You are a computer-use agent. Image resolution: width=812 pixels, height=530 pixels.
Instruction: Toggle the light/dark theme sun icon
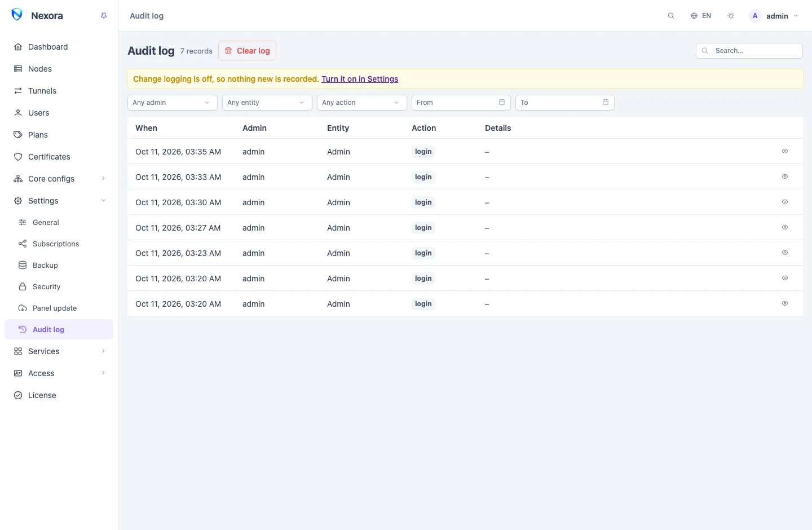click(731, 16)
